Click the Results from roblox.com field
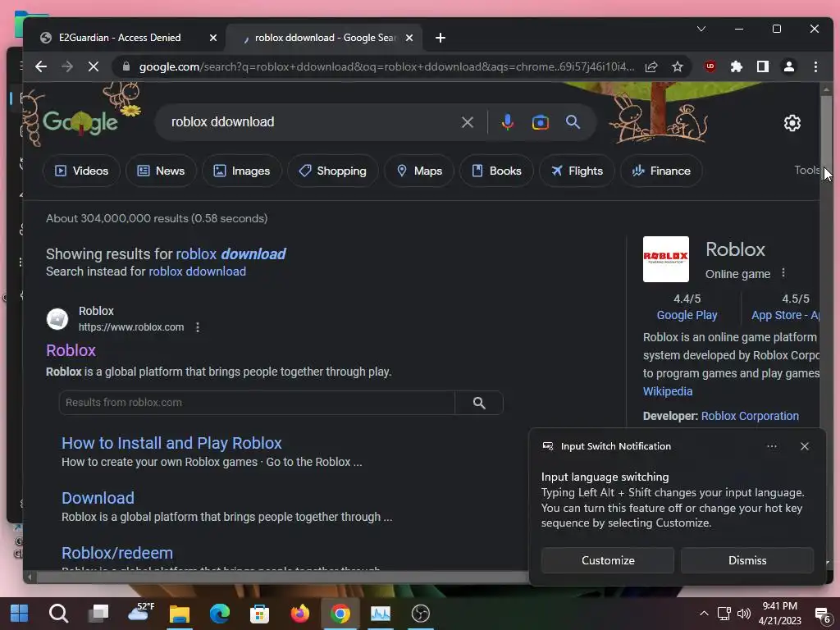The height and width of the screenshot is (630, 840). [257, 403]
